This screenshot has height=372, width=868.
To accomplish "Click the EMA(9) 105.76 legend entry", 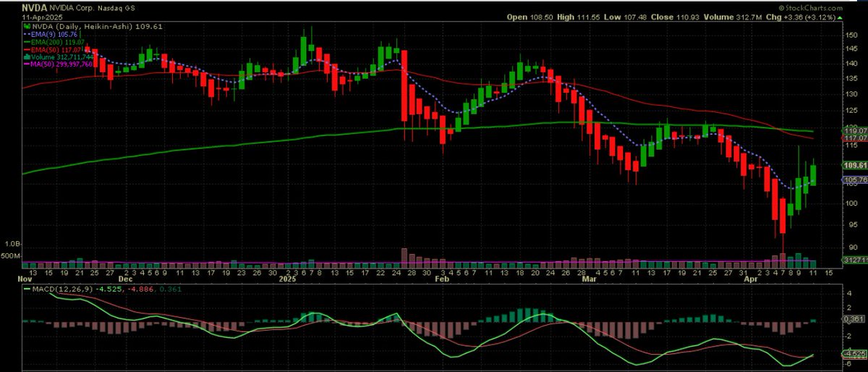I will tap(49, 33).
